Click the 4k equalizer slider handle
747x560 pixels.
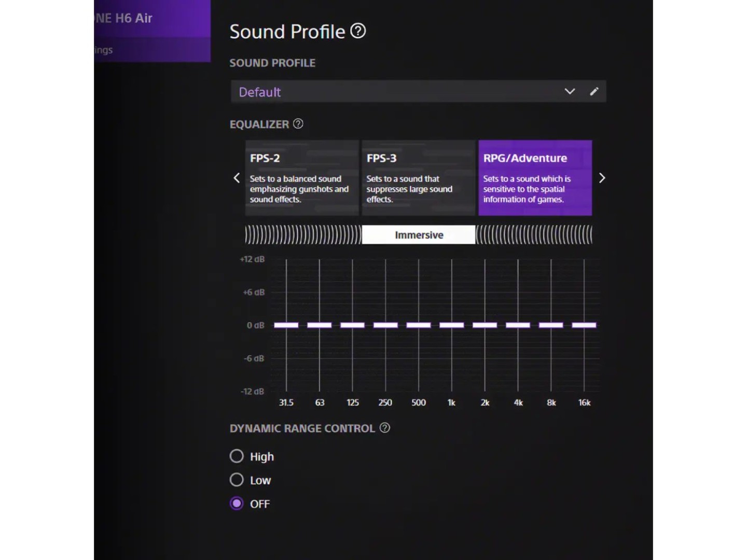518,325
